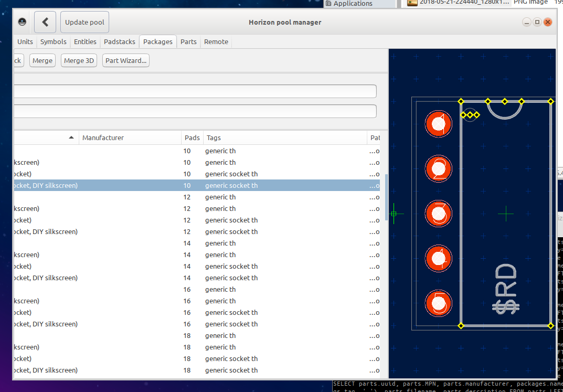
Task: Click pad 2 in package preview
Action: pos(439,169)
